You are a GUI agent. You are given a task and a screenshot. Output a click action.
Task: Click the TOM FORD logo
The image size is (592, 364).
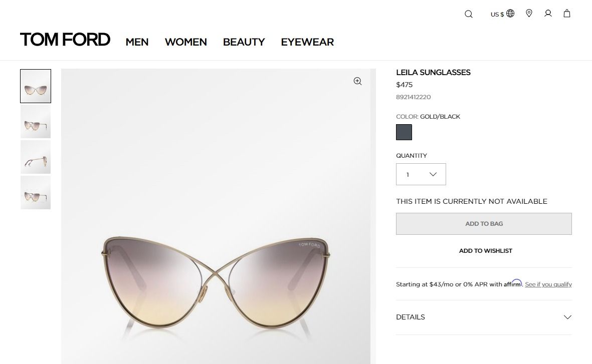coord(65,40)
